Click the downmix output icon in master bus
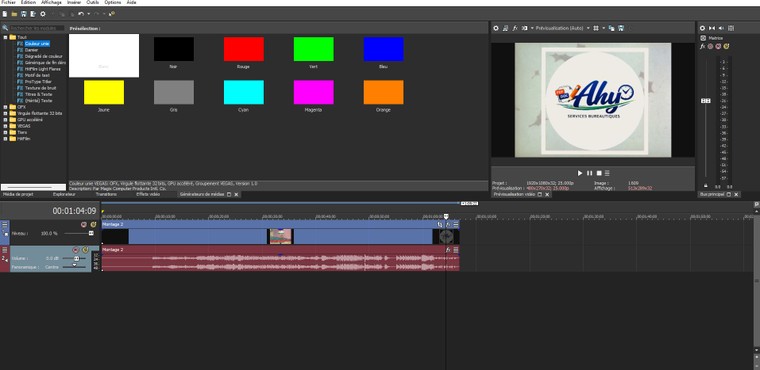Viewport: 760px width, 370px height. point(712,28)
